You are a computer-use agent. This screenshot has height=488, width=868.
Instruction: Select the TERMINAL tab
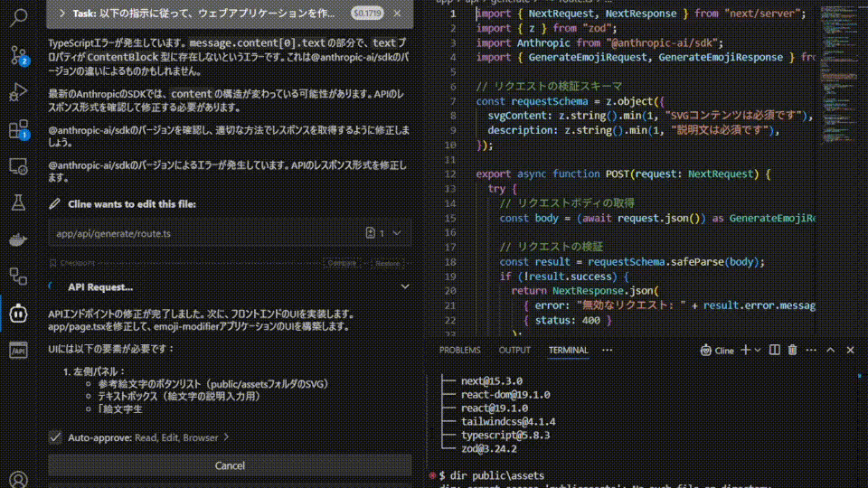click(568, 351)
